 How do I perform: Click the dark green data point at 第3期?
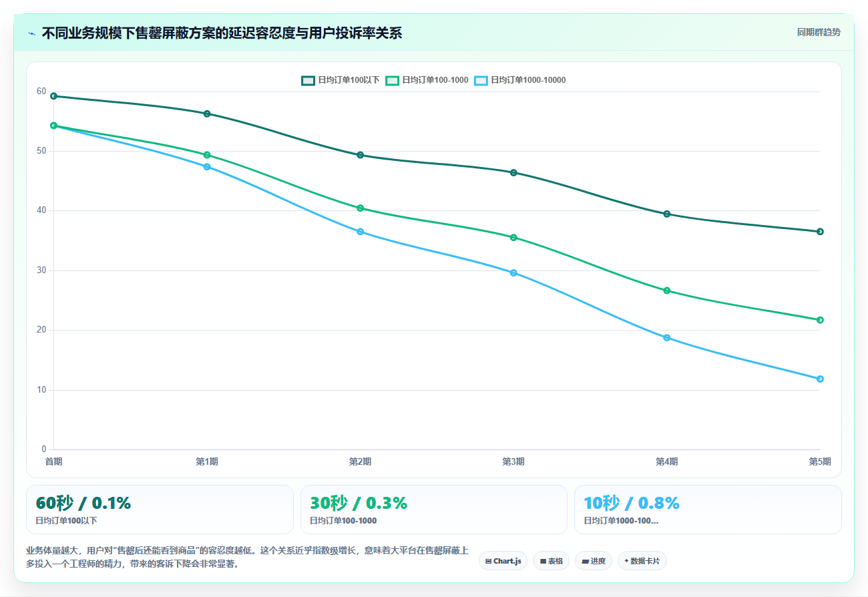[513, 173]
